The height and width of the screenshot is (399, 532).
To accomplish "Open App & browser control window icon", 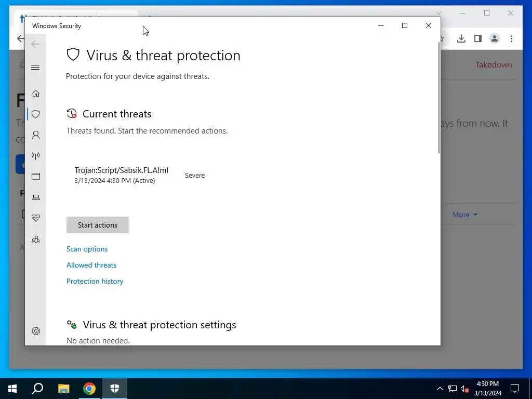I will point(36,176).
